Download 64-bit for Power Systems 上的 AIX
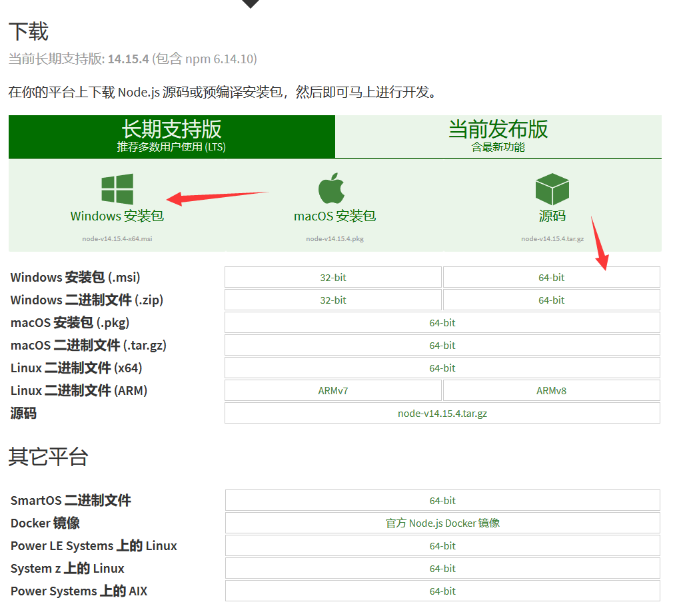The image size is (673, 616). (x=442, y=591)
